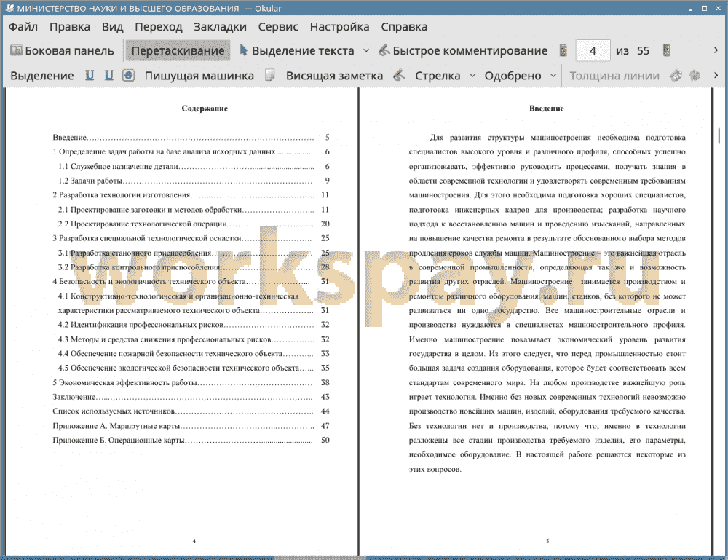Select the second underline annotation icon
This screenshot has width=728, height=560.
[x=108, y=75]
